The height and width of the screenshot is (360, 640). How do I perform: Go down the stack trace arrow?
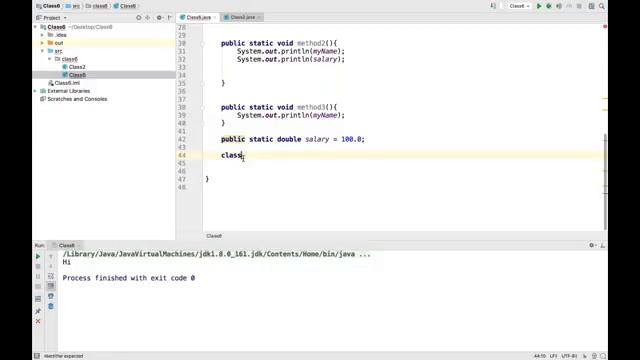[x=51, y=267]
